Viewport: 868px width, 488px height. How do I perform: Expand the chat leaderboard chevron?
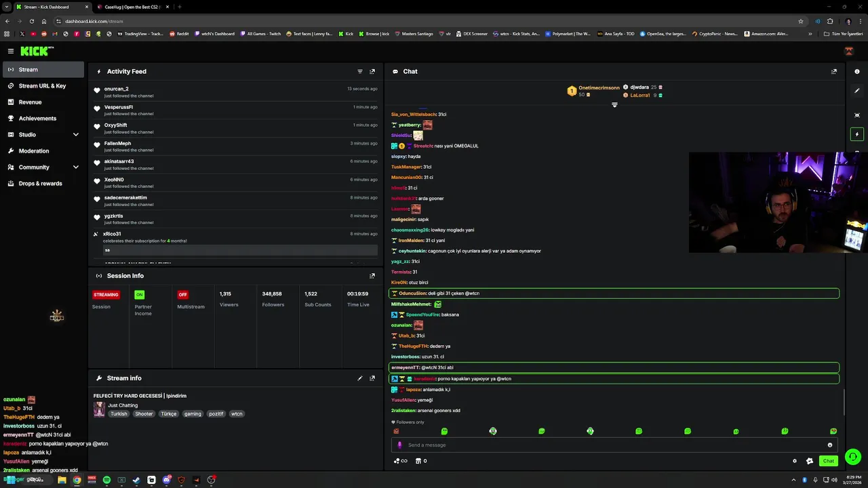[x=614, y=105]
